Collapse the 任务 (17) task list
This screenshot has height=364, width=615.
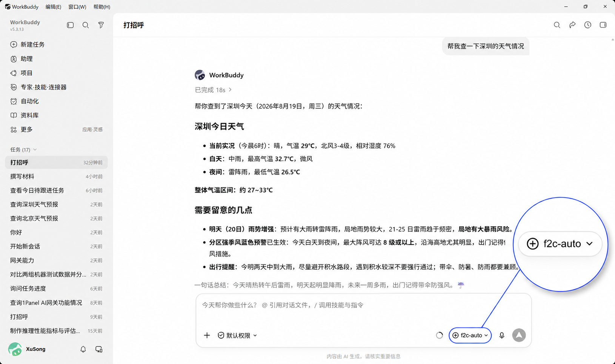click(x=23, y=150)
